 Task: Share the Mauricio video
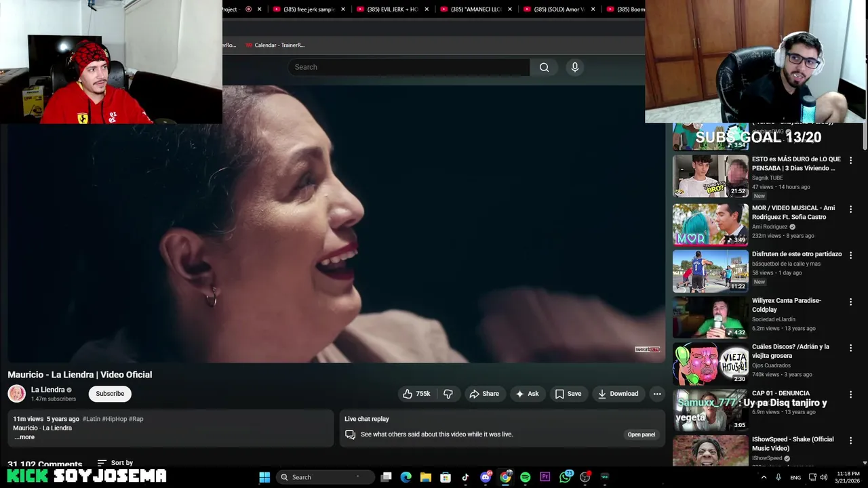pyautogui.click(x=484, y=394)
